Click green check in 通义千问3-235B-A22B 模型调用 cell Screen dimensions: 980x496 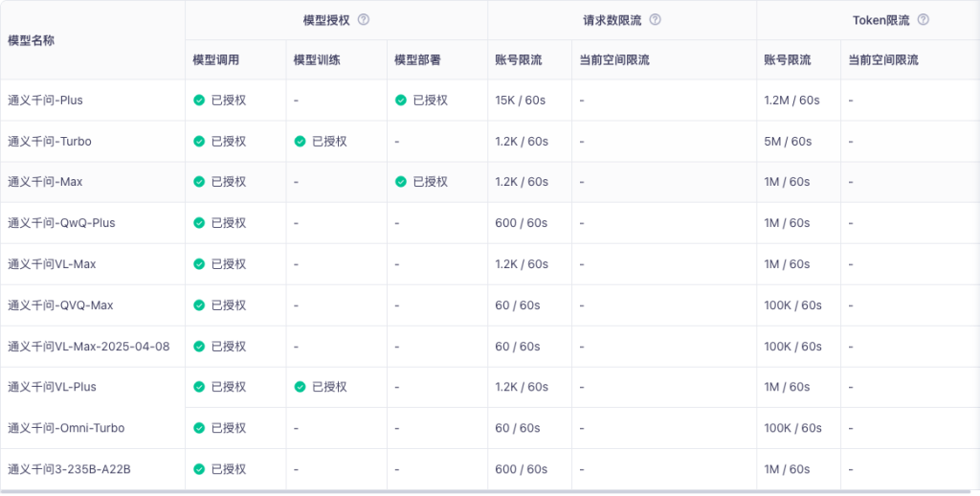(x=199, y=469)
